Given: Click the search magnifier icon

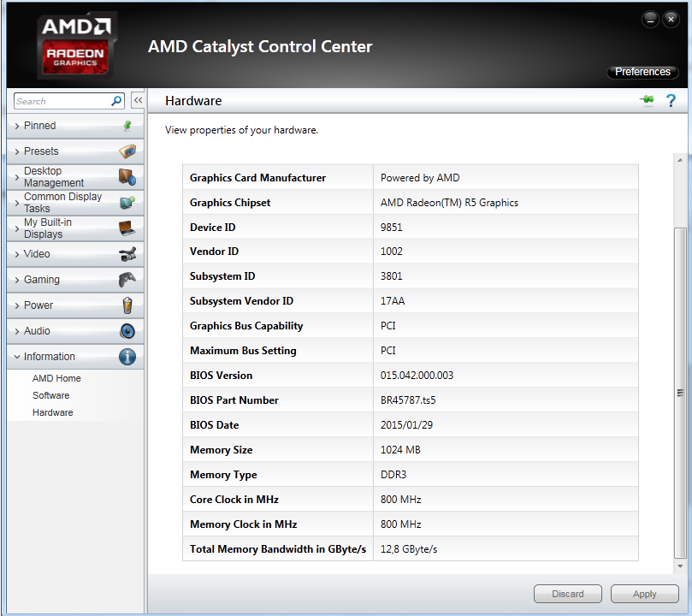Looking at the screenshot, I should point(116,101).
